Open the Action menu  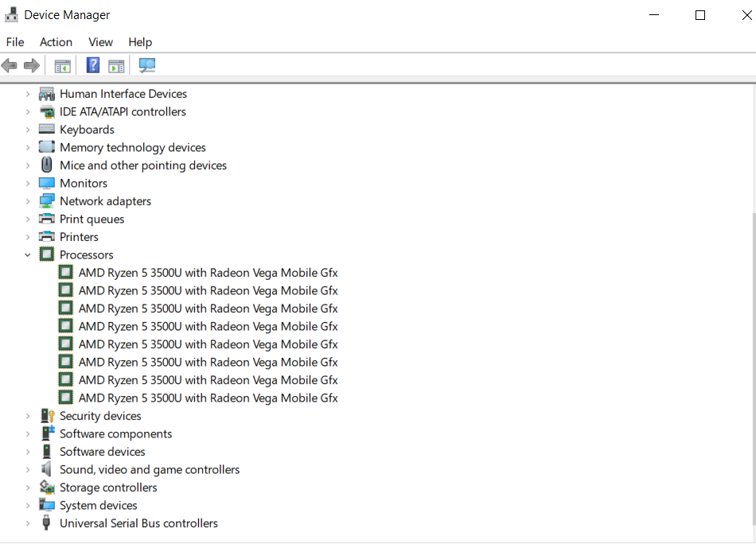coord(56,42)
